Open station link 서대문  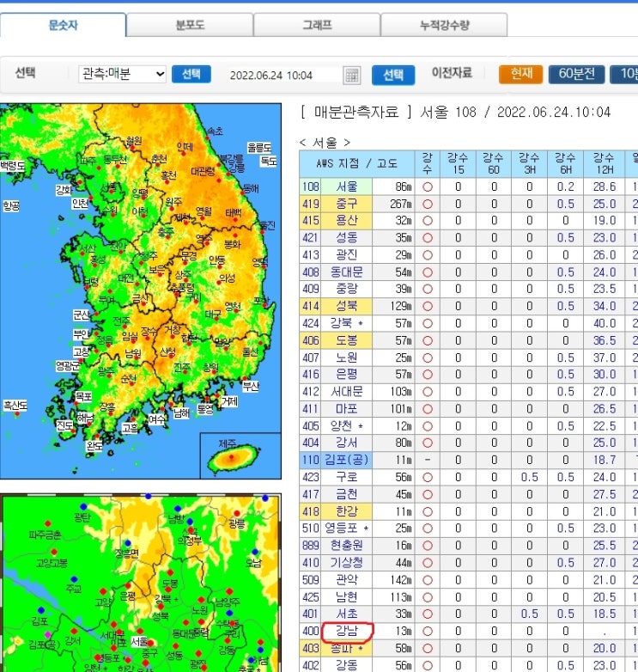coord(346,392)
